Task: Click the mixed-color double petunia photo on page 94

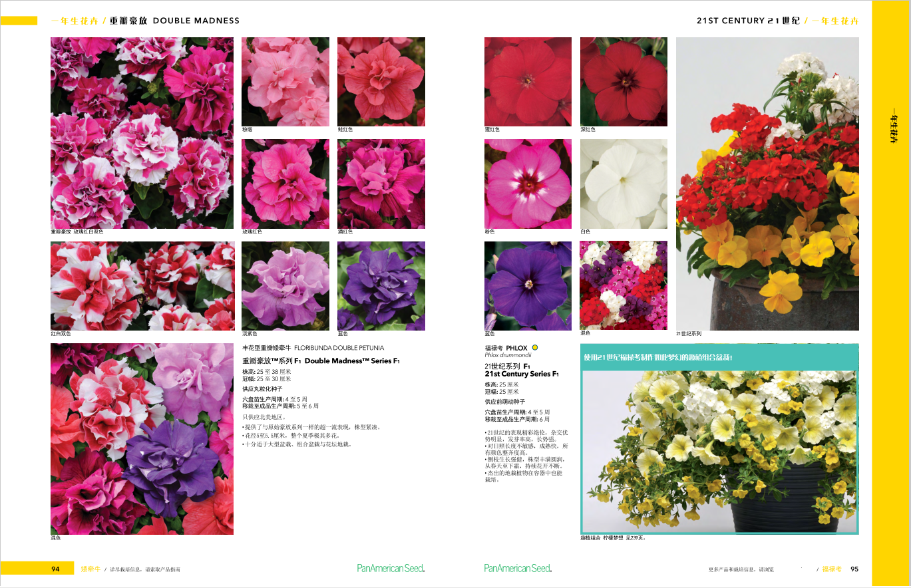Action: point(142,439)
